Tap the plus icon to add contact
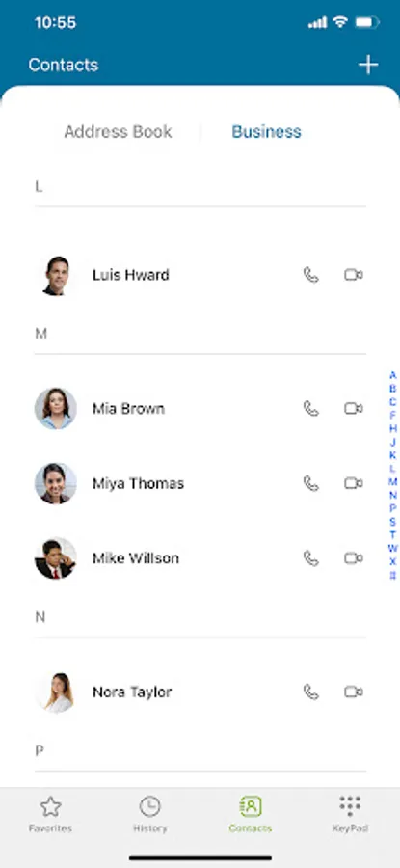 coord(368,65)
